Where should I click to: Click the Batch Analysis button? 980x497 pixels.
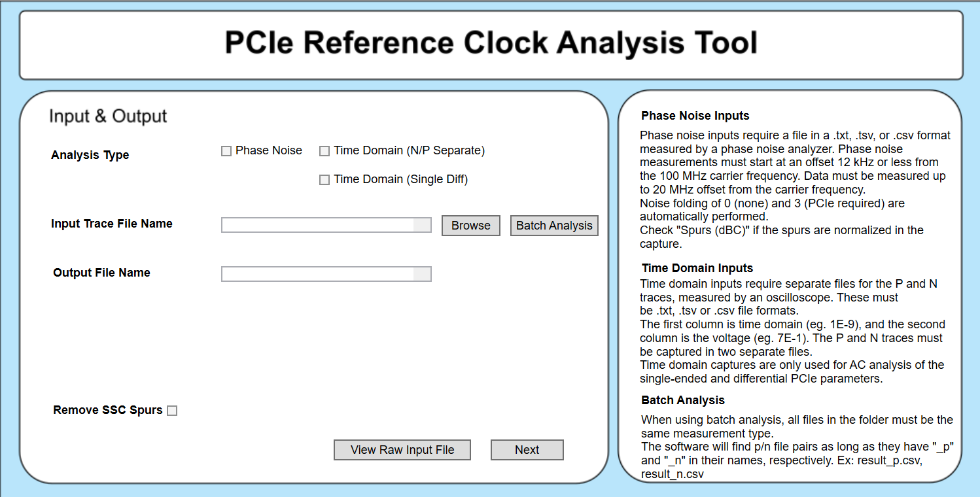click(554, 226)
